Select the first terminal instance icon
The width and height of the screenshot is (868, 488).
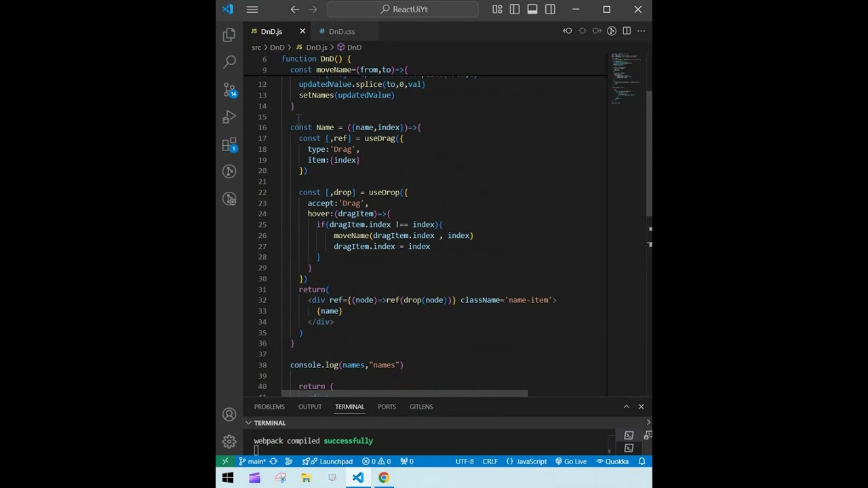(x=629, y=435)
